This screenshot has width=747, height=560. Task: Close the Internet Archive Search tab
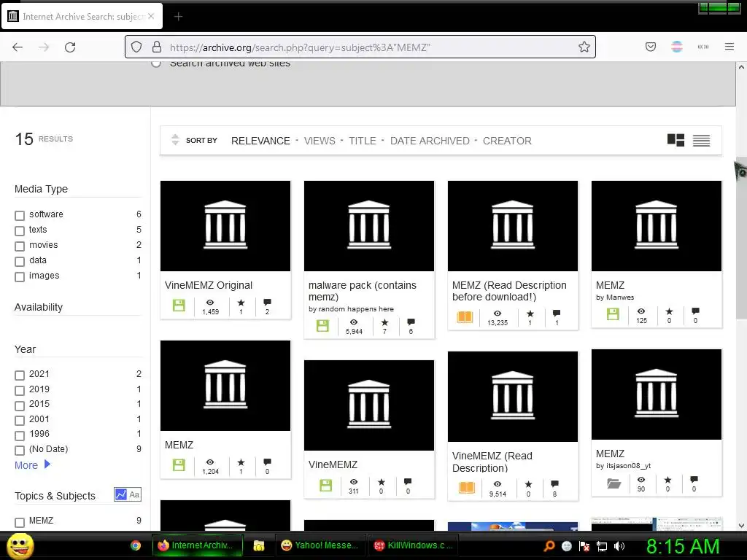click(x=151, y=16)
